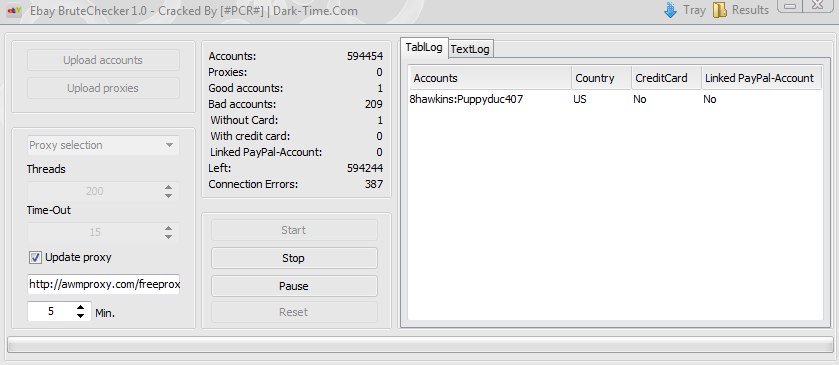Viewport: 839px width, 365px height.
Task: Sort by the Country column header
Action: (601, 78)
